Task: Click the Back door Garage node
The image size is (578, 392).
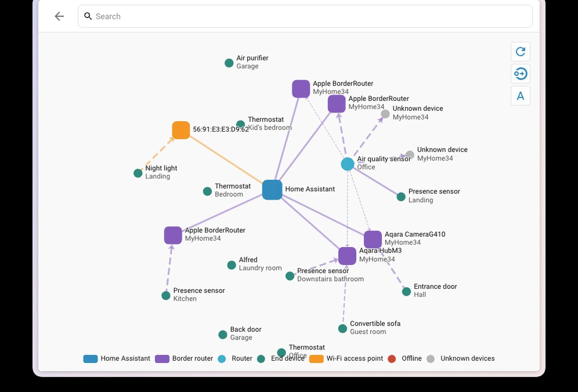Action: click(223, 335)
